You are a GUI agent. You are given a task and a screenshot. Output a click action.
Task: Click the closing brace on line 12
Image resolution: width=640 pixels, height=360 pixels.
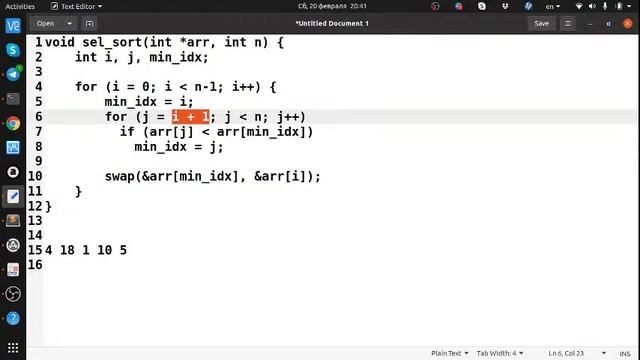(49, 207)
